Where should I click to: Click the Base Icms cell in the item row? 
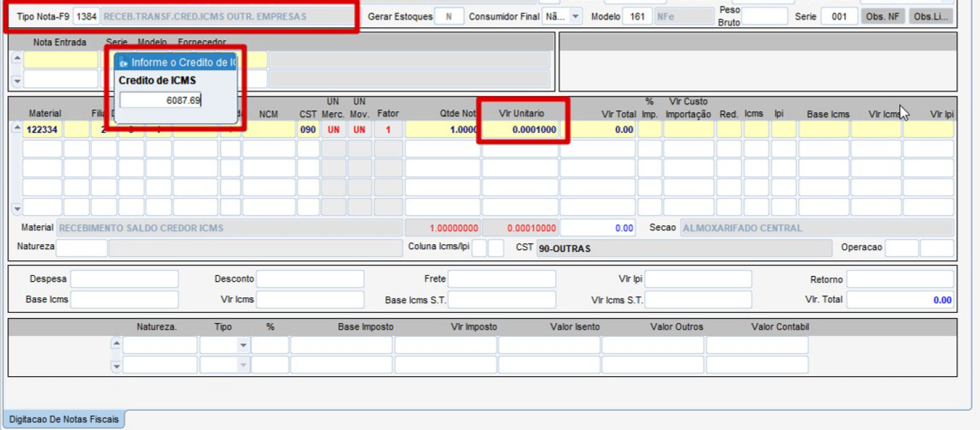click(824, 130)
